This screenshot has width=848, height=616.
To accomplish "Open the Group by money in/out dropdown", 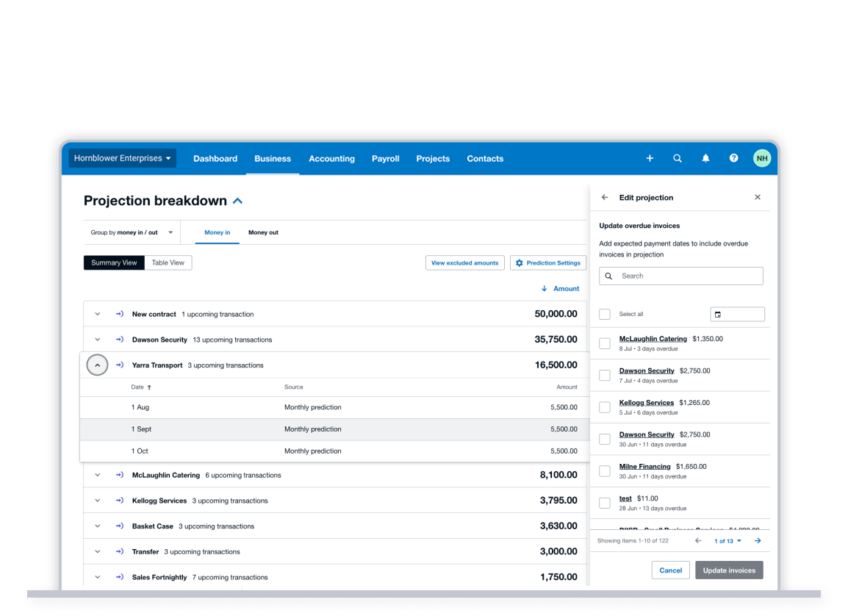I will 132,232.
